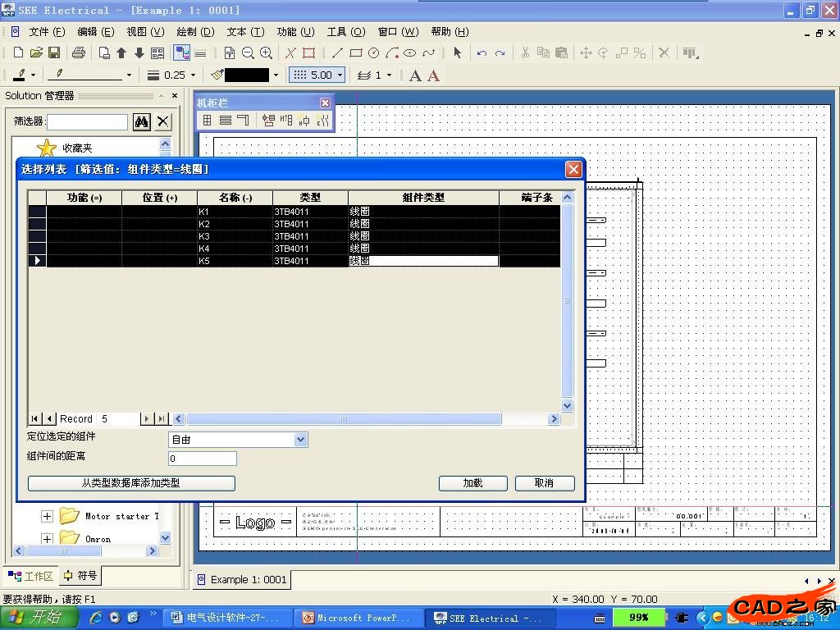Click the save floppy disk icon
Image resolution: width=840 pixels, height=630 pixels.
(54, 52)
